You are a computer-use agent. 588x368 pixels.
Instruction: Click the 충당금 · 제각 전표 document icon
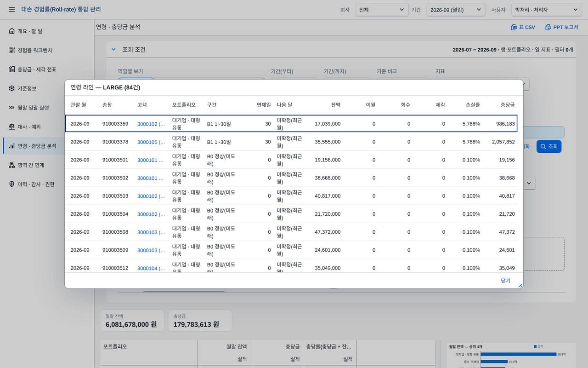(x=11, y=69)
